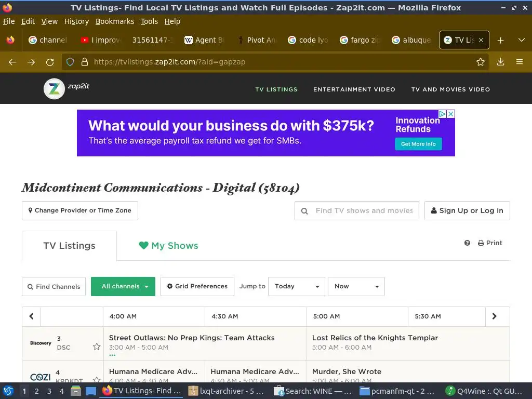This screenshot has height=399, width=532.
Task: Open ENTERTAINMENT VIDEO nav link
Action: tap(354, 89)
